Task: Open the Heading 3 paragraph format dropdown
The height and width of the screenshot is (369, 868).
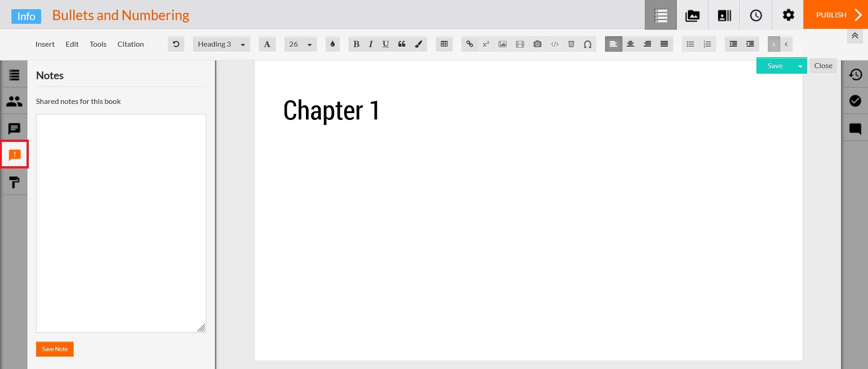Action: coord(221,44)
